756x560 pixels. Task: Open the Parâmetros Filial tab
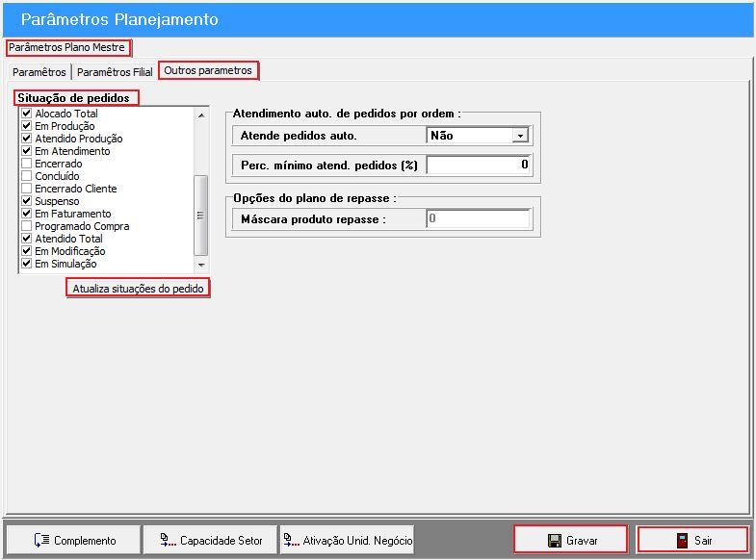(x=115, y=72)
